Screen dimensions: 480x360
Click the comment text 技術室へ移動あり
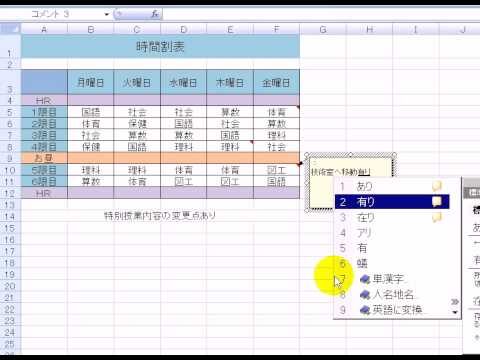(340, 172)
